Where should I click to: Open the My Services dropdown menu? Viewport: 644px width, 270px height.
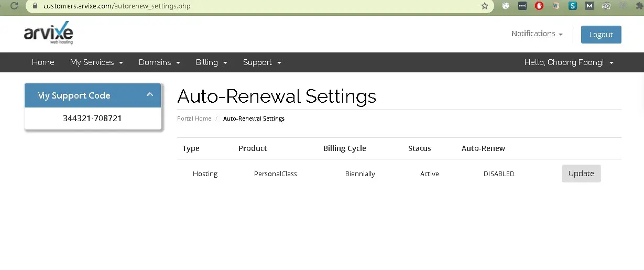click(96, 62)
